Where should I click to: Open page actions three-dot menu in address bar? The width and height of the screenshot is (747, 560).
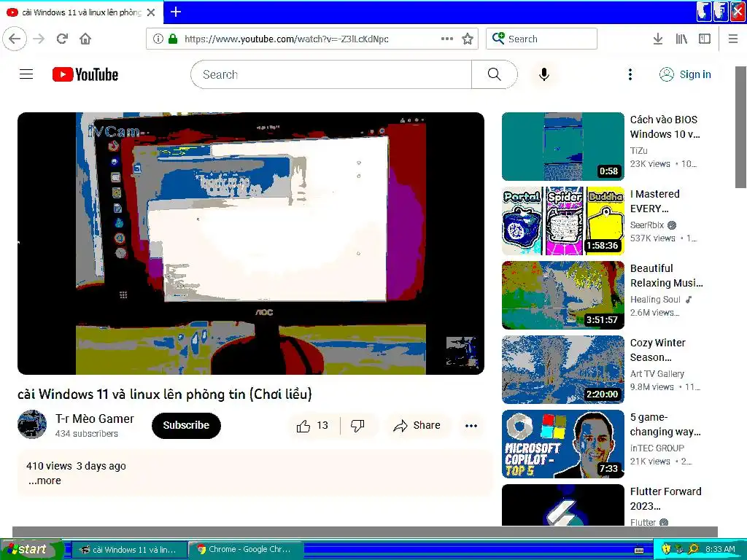click(447, 39)
